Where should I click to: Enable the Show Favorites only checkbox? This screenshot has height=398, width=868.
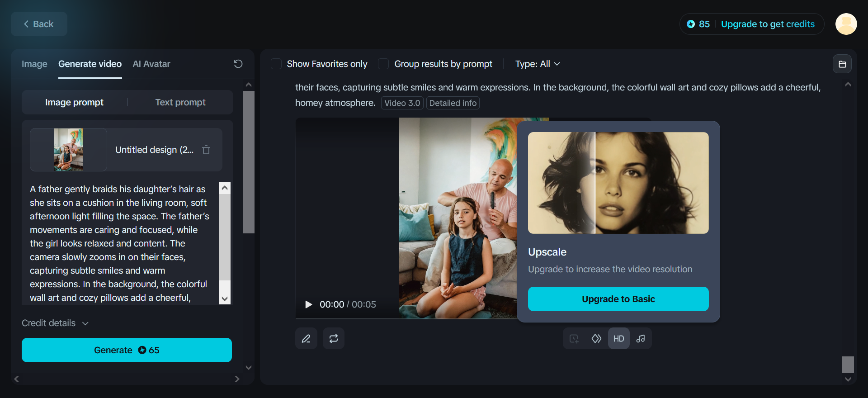(276, 64)
